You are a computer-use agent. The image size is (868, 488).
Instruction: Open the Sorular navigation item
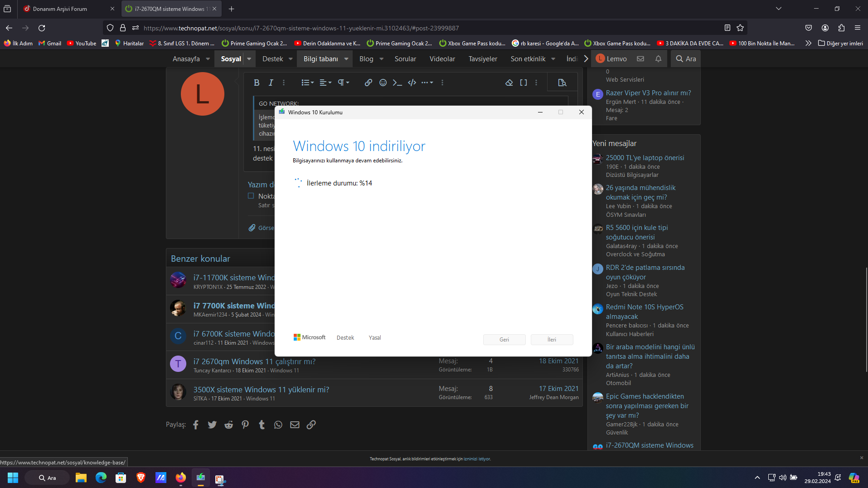click(405, 59)
